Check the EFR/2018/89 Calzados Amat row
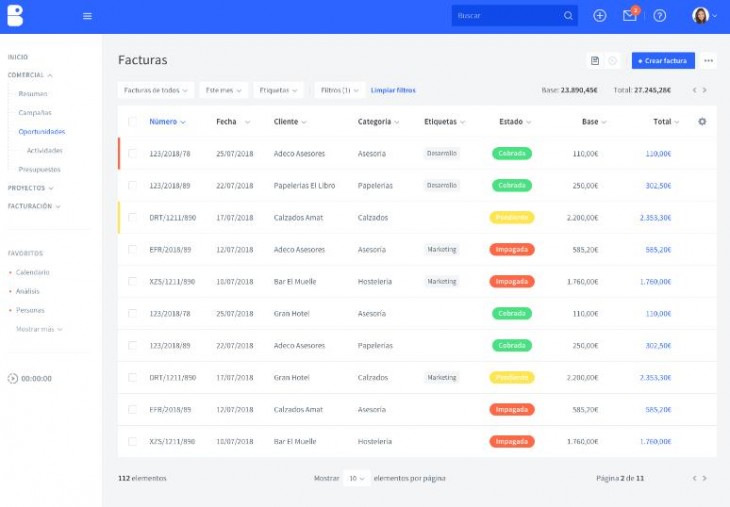 coord(132,409)
